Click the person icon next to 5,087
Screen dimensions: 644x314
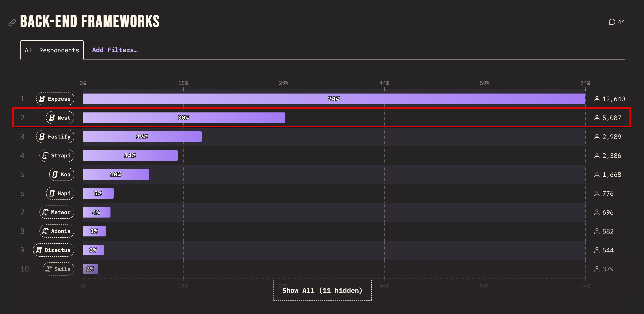pyautogui.click(x=597, y=118)
